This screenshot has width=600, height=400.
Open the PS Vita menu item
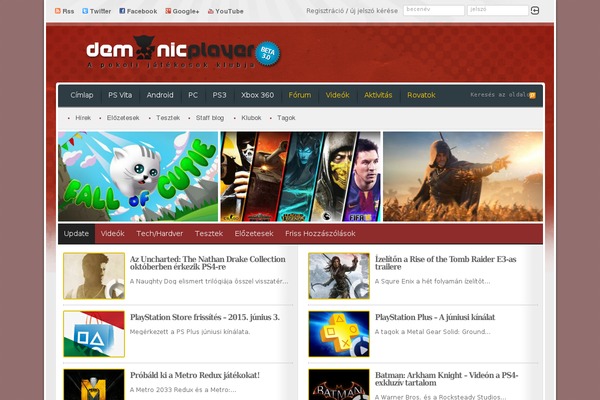120,95
